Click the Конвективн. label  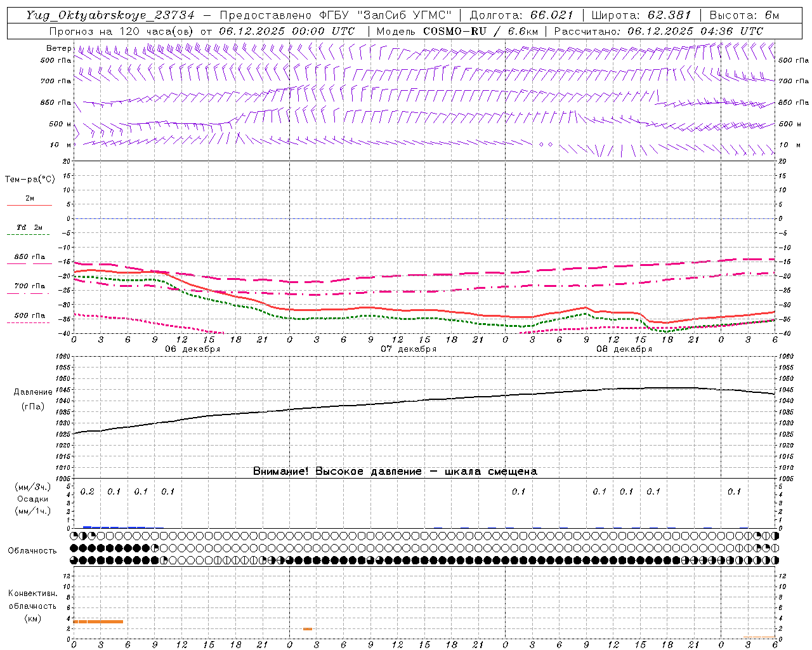[32, 594]
